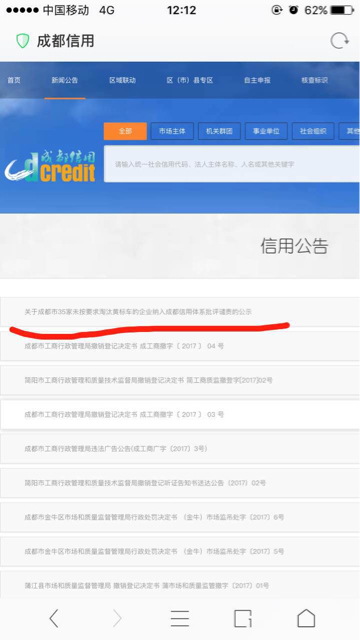This screenshot has height=640, width=360.
Task: Select the 机关群团 filter button
Action: point(219,131)
